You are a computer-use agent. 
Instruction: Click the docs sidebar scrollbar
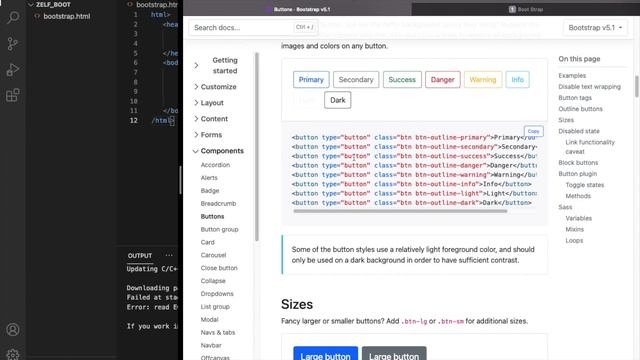pyautogui.click(x=257, y=147)
